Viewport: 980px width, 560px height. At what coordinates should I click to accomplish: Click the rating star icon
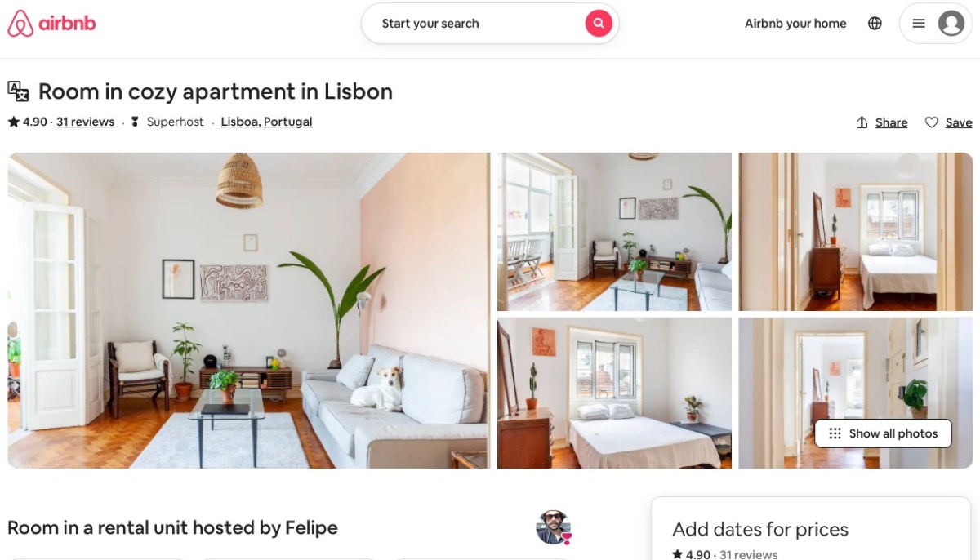pyautogui.click(x=13, y=122)
